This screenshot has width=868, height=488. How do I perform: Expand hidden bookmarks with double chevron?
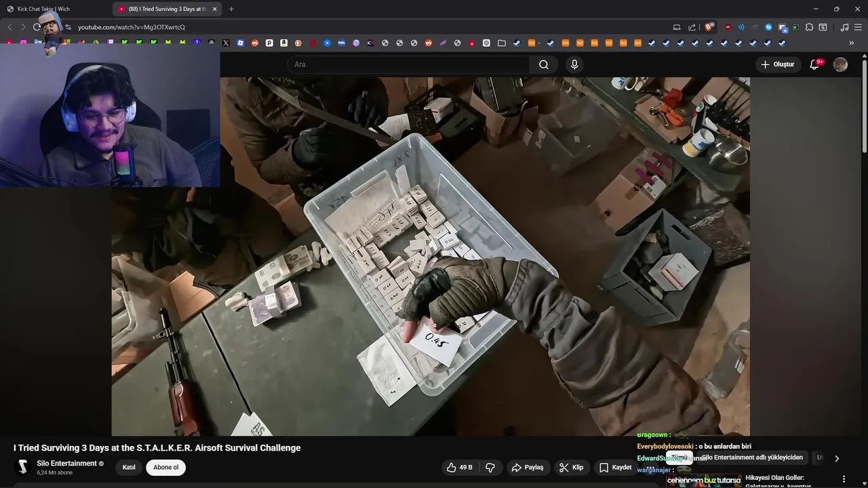pyautogui.click(x=852, y=43)
